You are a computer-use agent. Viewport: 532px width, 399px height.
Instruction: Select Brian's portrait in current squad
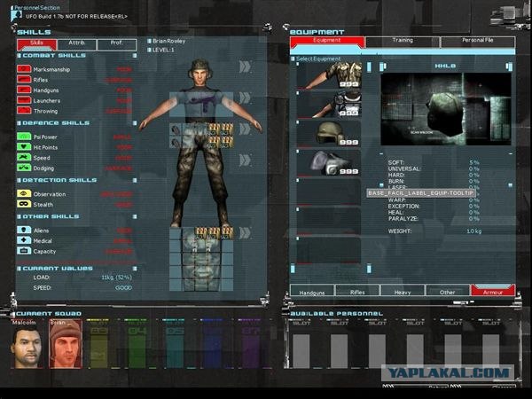coord(66,344)
